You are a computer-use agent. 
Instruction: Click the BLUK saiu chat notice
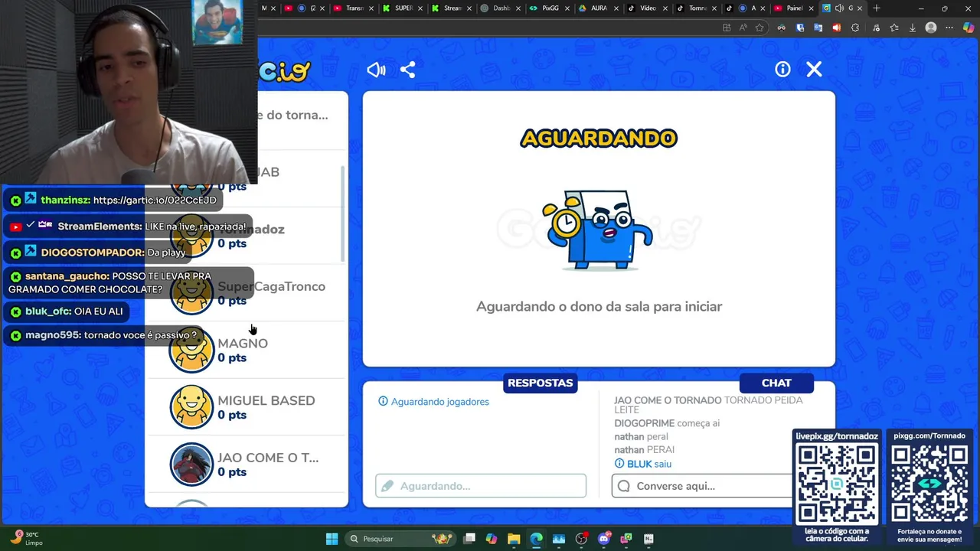tap(643, 464)
